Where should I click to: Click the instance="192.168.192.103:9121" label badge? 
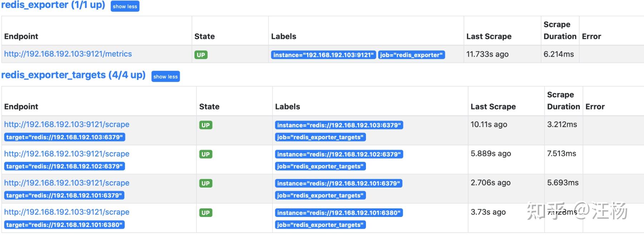[323, 55]
